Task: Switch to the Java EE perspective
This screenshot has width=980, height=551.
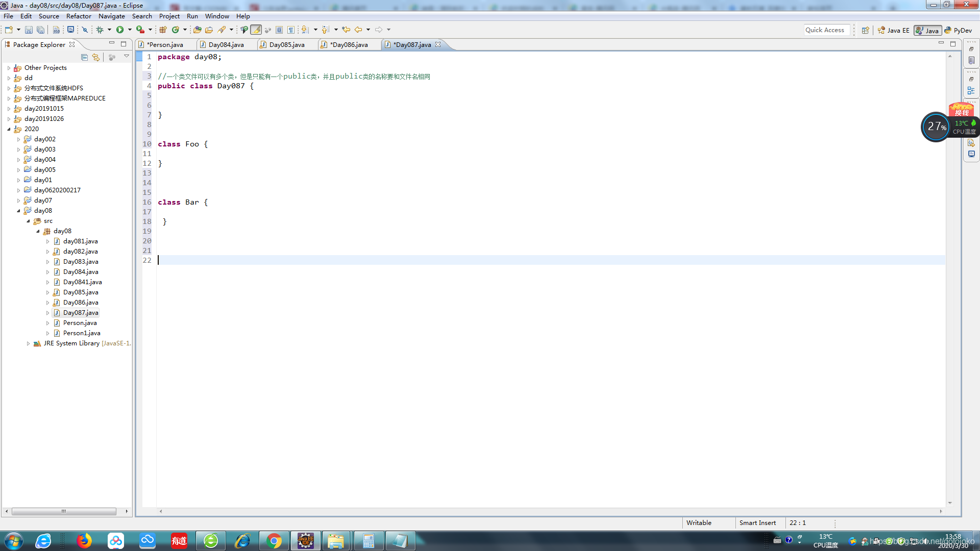Action: [894, 31]
